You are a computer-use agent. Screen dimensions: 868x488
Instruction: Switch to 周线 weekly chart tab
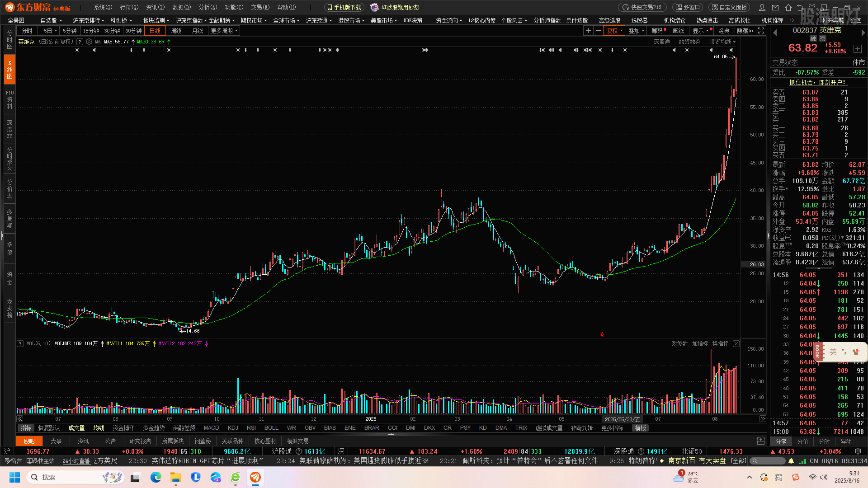coord(176,31)
